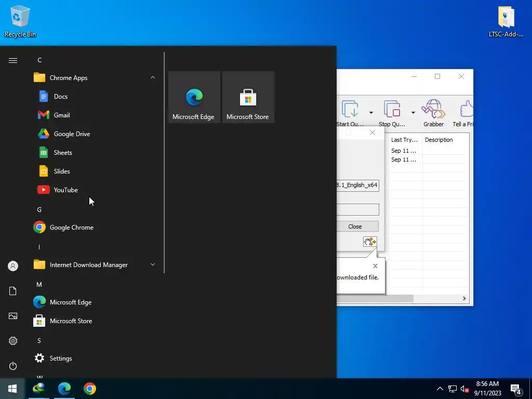The image size is (532, 399).
Task: Click the Microsoft Store pinned tile
Action: point(248,97)
